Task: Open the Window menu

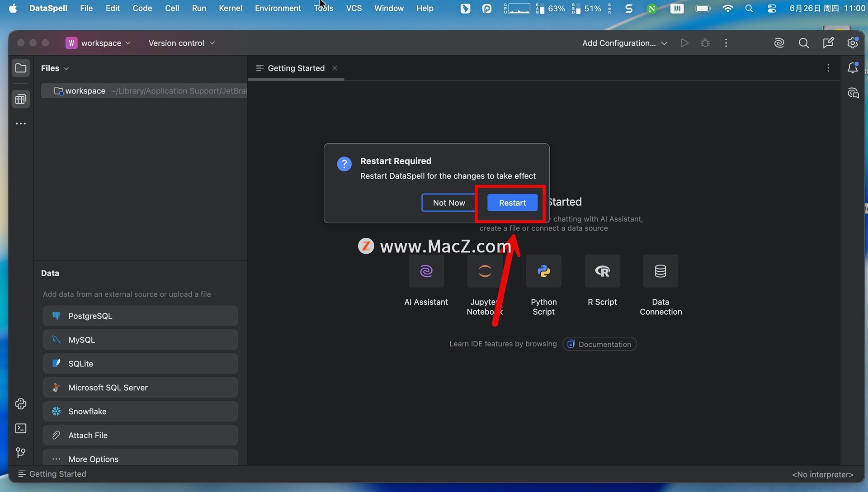Action: (389, 8)
